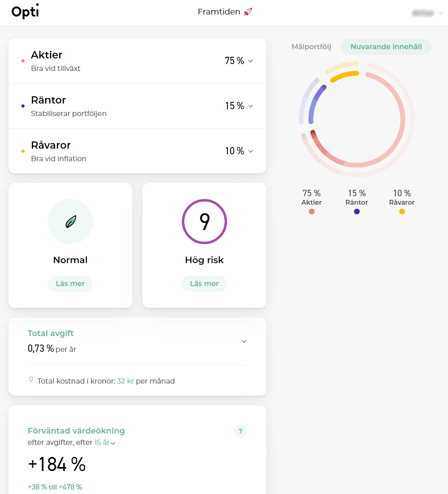The width and height of the screenshot is (448, 494).
Task: Select Nuvarande innehåll view
Action: tap(386, 47)
